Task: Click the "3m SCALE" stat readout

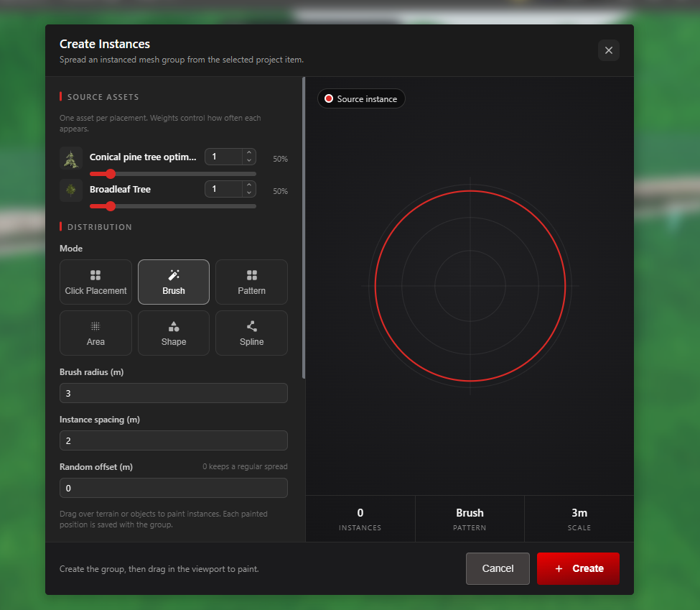Action: 579,519
